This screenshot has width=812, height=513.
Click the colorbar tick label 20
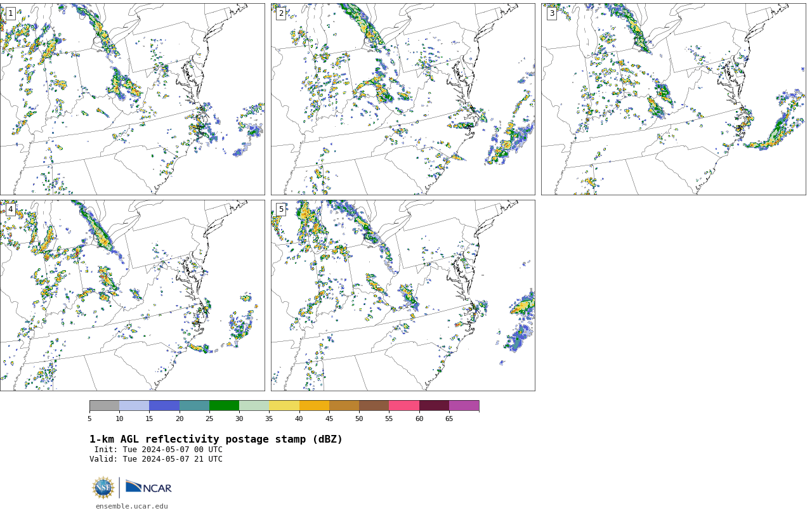click(x=180, y=419)
